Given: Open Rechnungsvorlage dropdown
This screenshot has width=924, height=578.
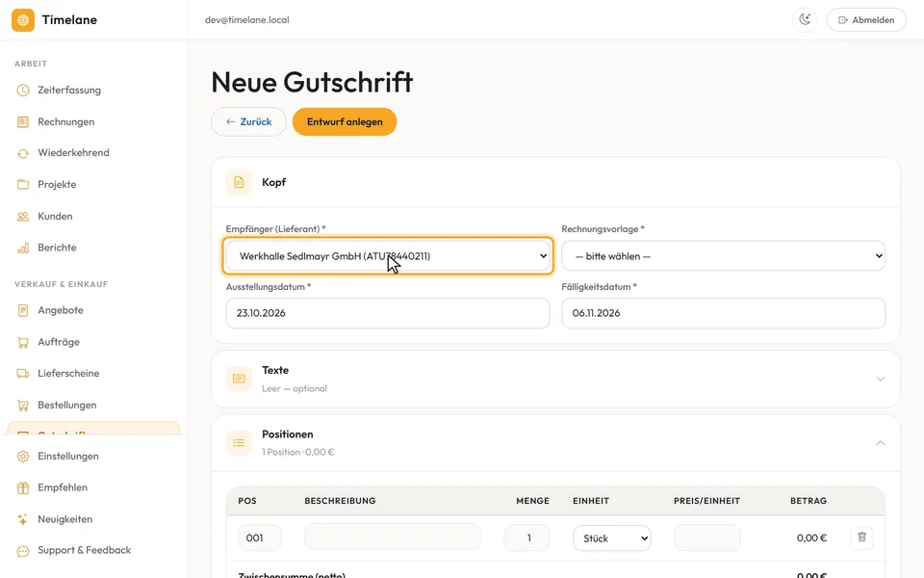Looking at the screenshot, I should point(723,256).
